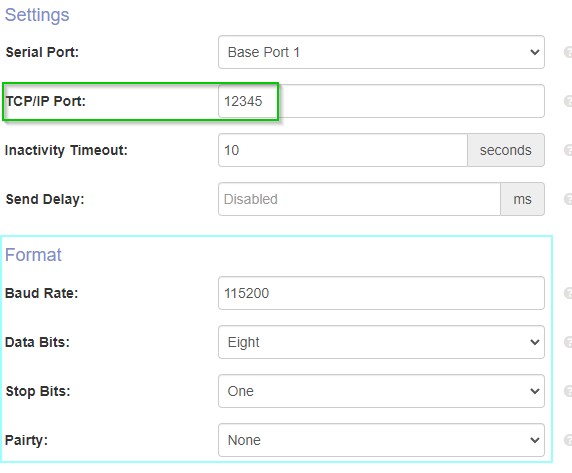Open help icon for Inactivity Timeout
The height and width of the screenshot is (473, 572).
coord(568,150)
